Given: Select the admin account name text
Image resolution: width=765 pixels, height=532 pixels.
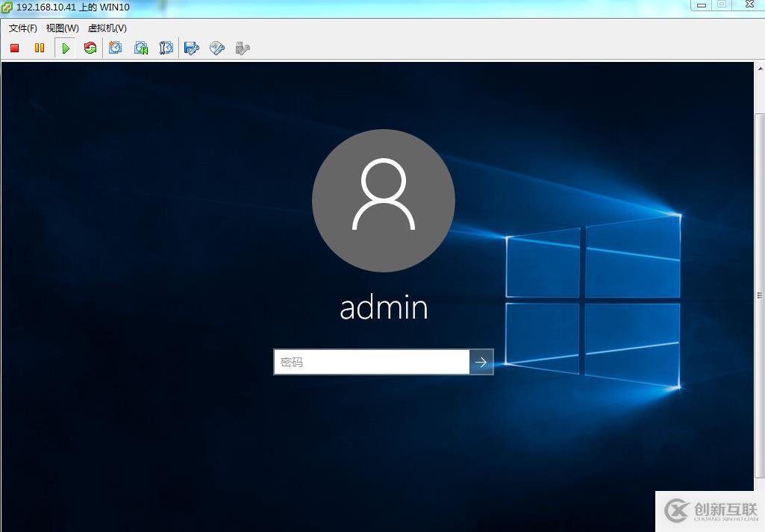Looking at the screenshot, I should [383, 306].
